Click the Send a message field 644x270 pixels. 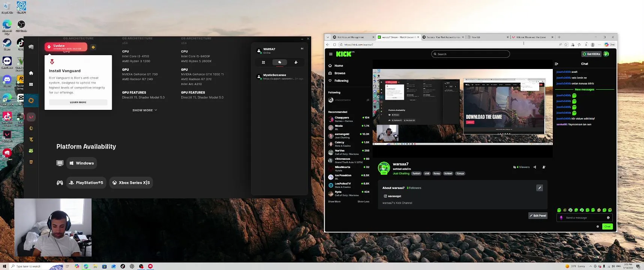click(x=585, y=218)
